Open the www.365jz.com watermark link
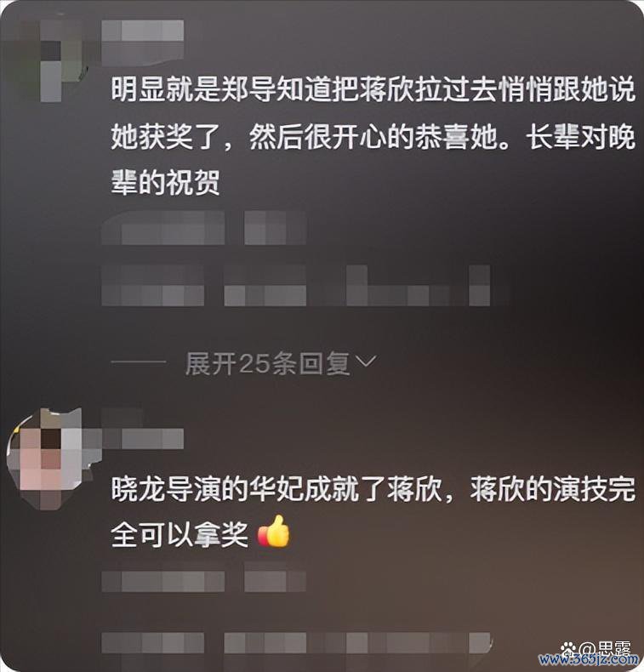The width and height of the screenshot is (644, 672). click(589, 659)
